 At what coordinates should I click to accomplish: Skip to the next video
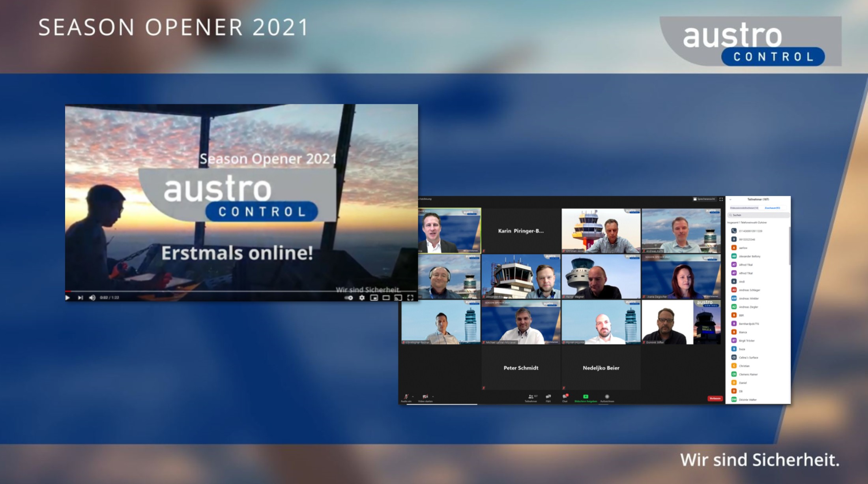[x=80, y=298]
